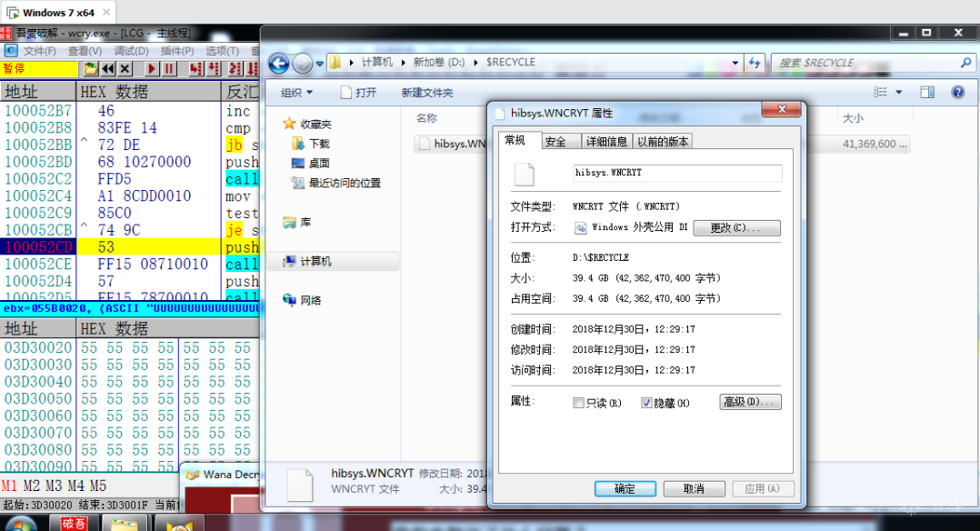Image resolution: width=980 pixels, height=531 pixels.
Task: Click the M2 memory window tab
Action: 32,486
